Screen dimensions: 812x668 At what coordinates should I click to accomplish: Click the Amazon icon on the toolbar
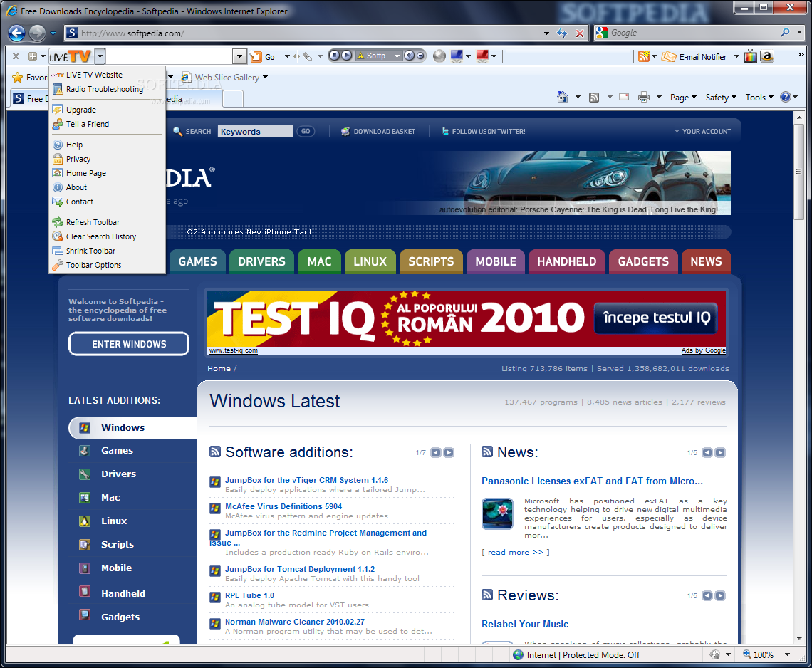(767, 56)
